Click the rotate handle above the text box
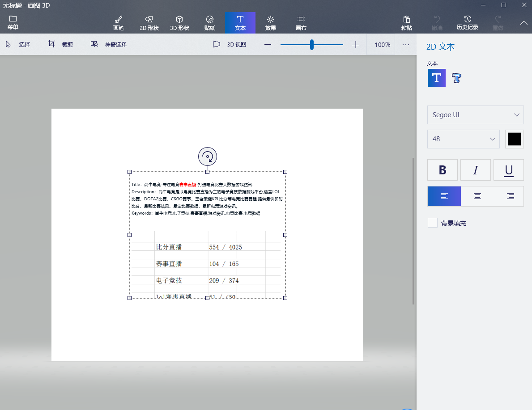532x410 pixels. tap(208, 156)
